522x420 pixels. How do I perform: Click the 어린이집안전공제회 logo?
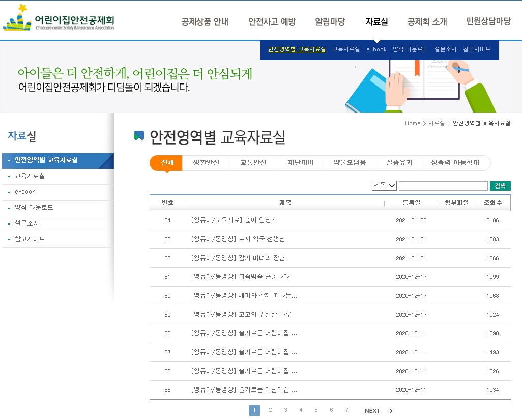pos(59,19)
